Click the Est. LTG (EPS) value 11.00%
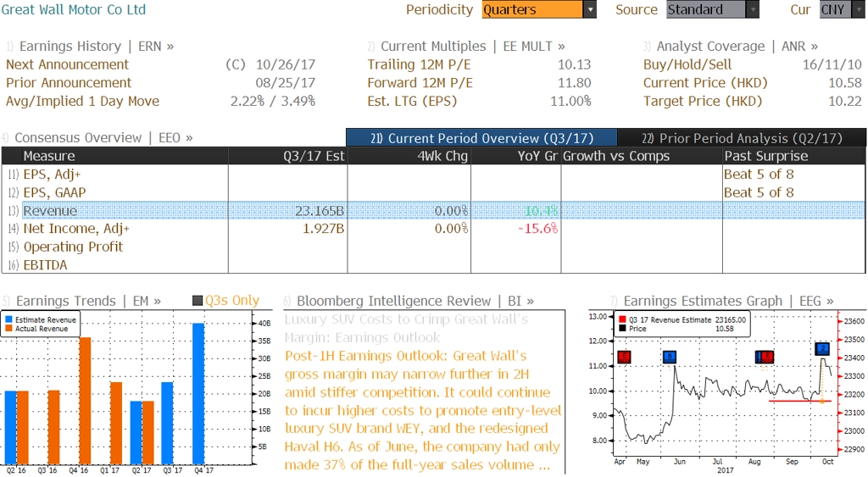Image resolution: width=868 pixels, height=477 pixels. click(x=570, y=102)
